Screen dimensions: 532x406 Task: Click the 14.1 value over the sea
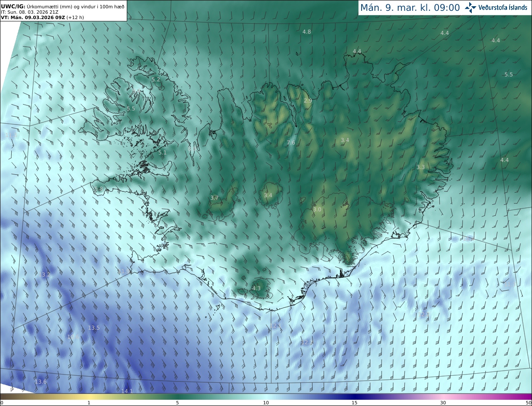127,391
